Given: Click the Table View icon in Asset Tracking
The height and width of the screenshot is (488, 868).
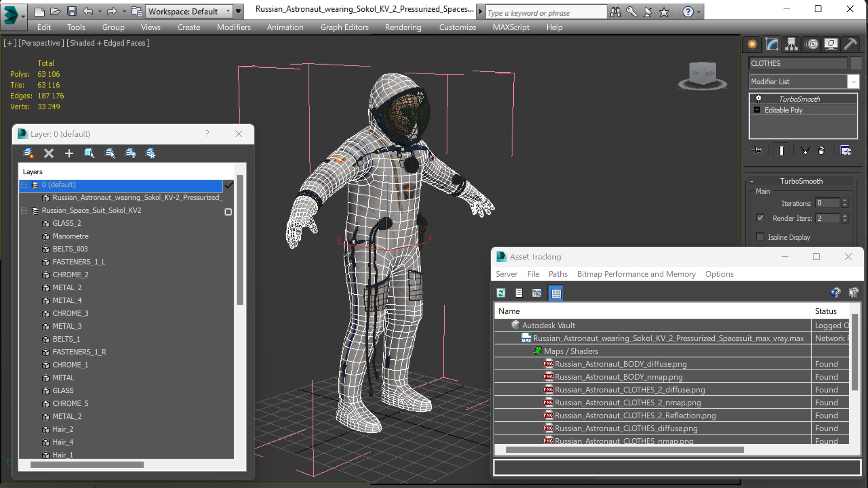Looking at the screenshot, I should [556, 293].
